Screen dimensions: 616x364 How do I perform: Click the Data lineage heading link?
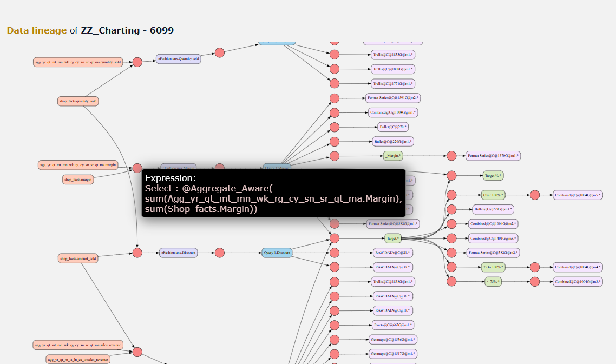coord(36,30)
